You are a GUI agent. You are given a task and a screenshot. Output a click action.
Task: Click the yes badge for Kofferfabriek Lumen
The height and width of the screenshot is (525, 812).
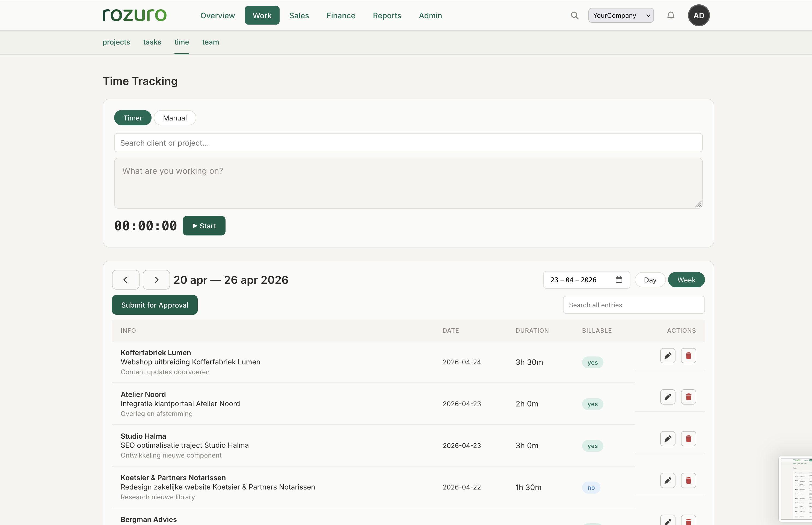coord(592,362)
